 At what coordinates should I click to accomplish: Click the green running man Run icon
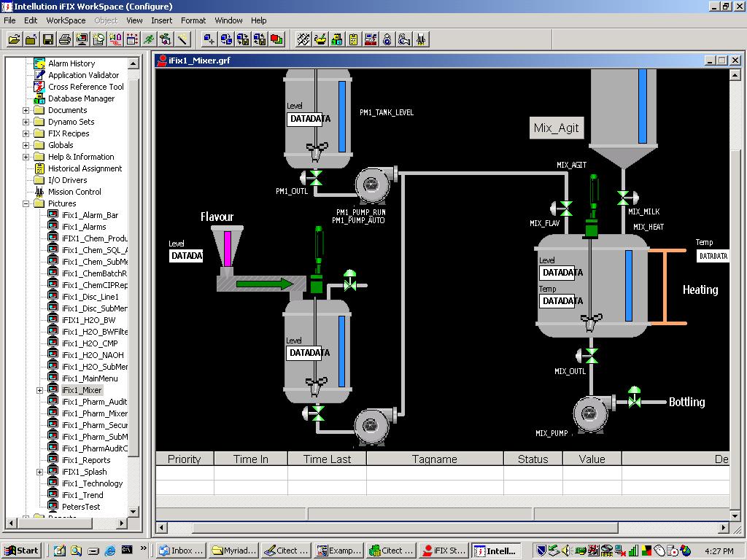tap(149, 39)
